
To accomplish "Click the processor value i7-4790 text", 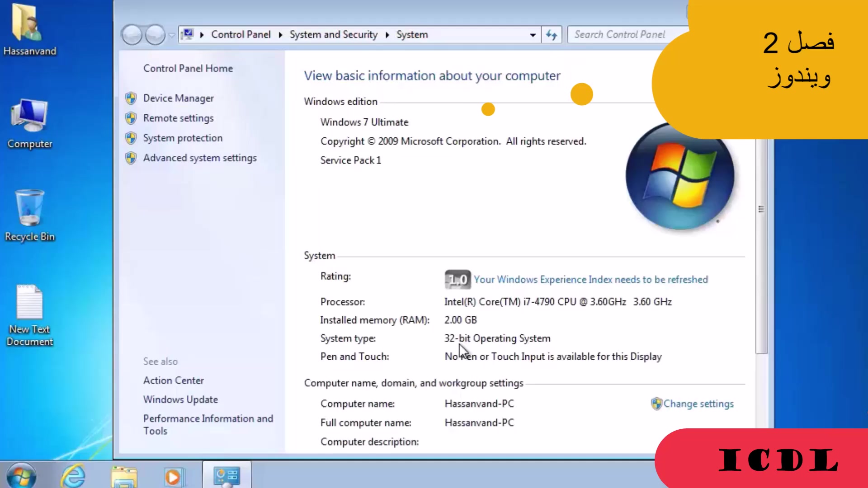I will point(558,301).
